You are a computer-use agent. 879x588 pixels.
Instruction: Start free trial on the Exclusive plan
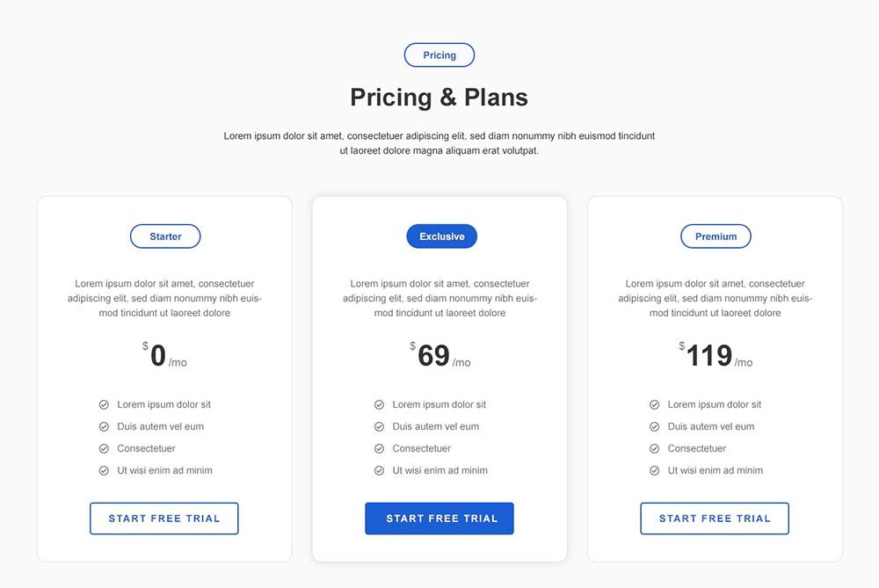(x=439, y=519)
